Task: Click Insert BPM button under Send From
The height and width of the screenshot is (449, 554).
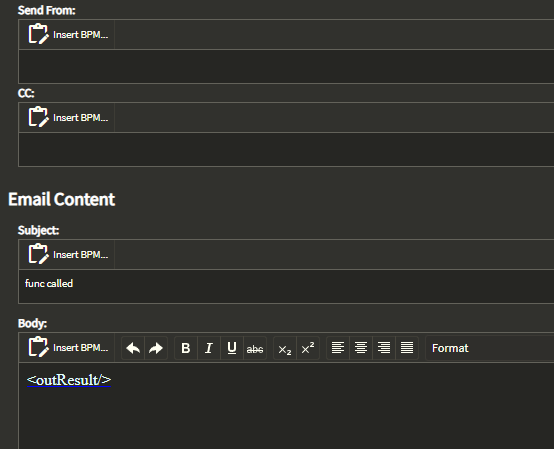Action: 68,34
